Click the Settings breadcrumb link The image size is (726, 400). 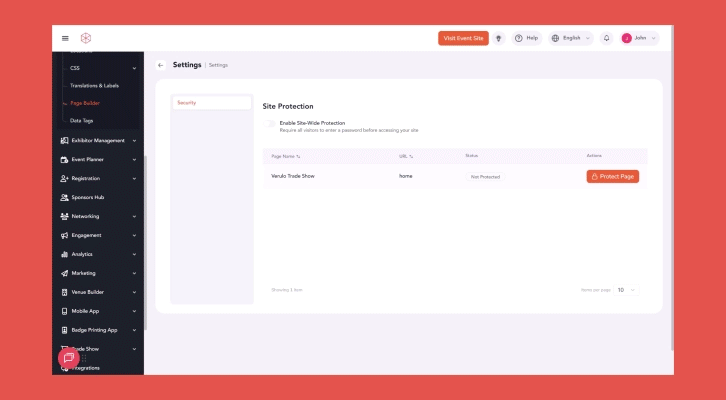click(218, 65)
